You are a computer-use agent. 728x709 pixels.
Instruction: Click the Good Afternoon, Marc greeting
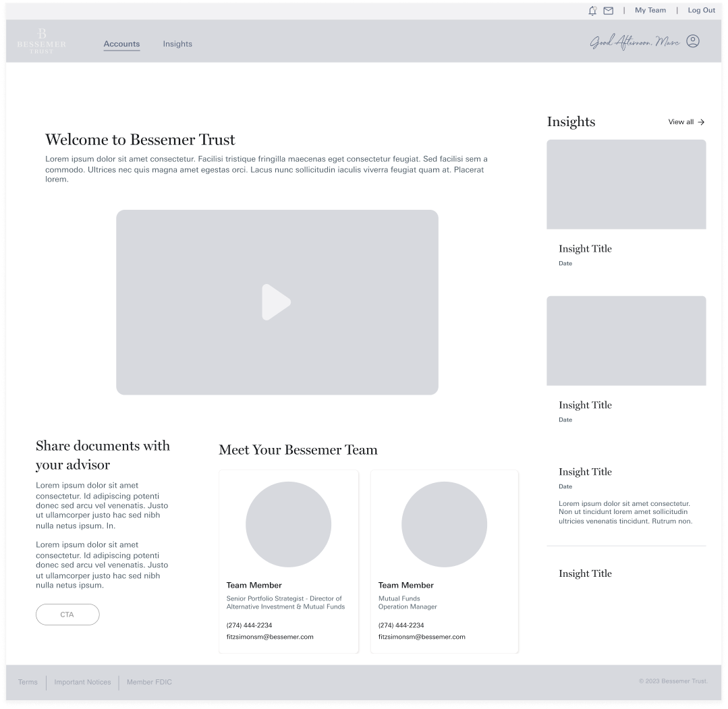[x=635, y=42]
